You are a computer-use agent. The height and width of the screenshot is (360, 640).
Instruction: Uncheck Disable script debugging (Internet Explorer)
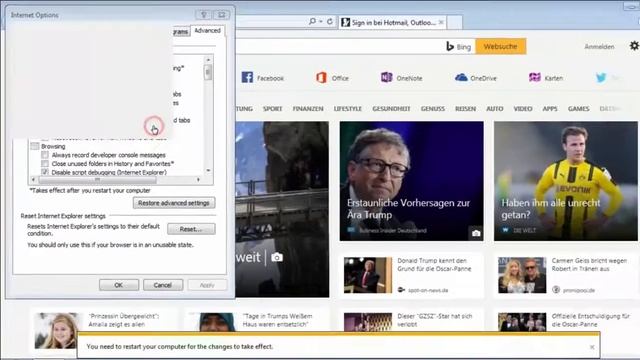pyautogui.click(x=45, y=172)
